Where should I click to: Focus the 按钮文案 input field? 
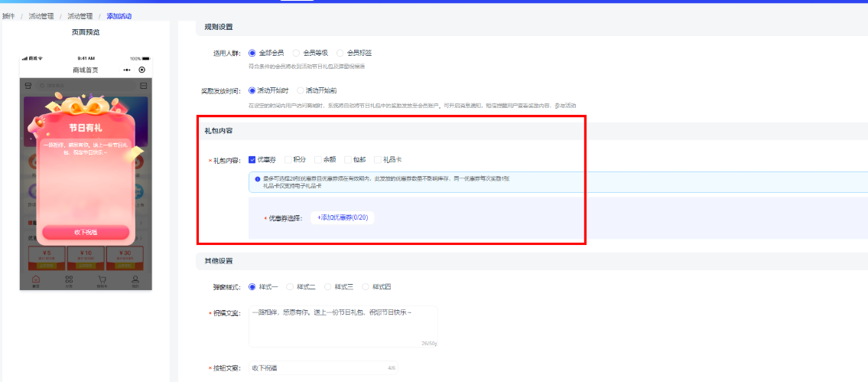pyautogui.click(x=323, y=368)
